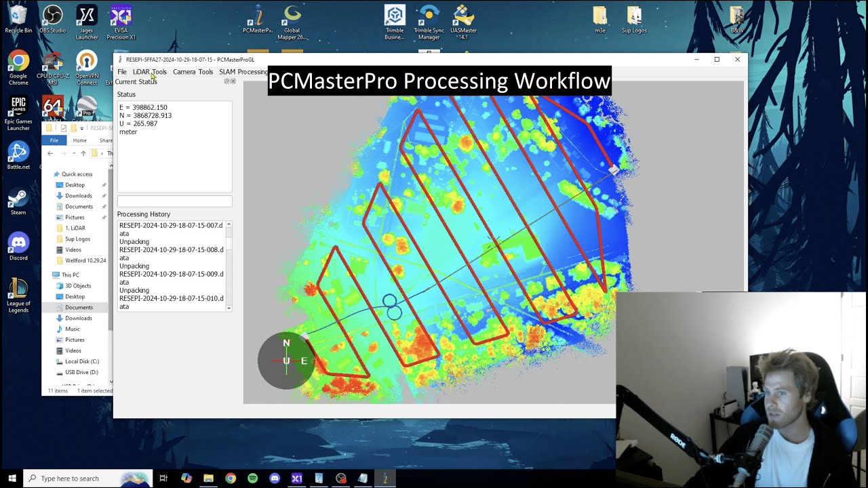Click the taskbar search box

(x=87, y=479)
